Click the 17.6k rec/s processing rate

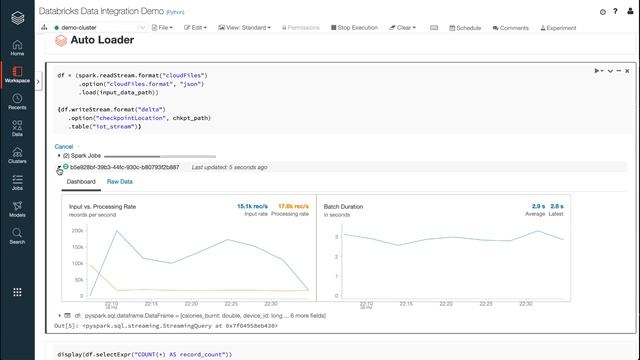pyautogui.click(x=293, y=206)
